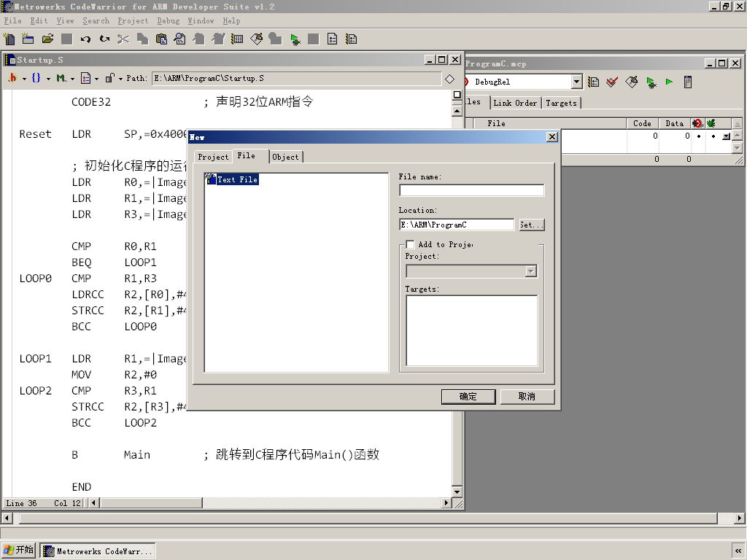747x560 pixels.
Task: Open the Debug menu
Action: coord(169,21)
